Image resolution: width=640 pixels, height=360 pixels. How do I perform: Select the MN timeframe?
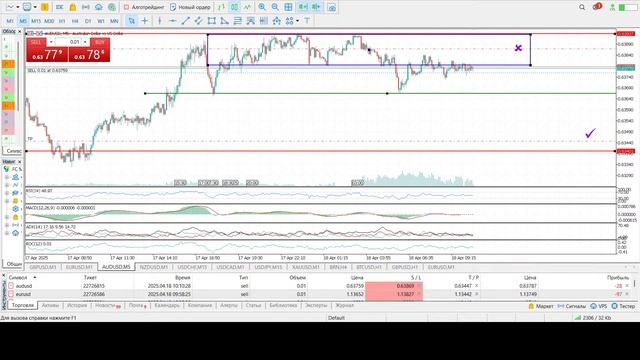(114, 21)
